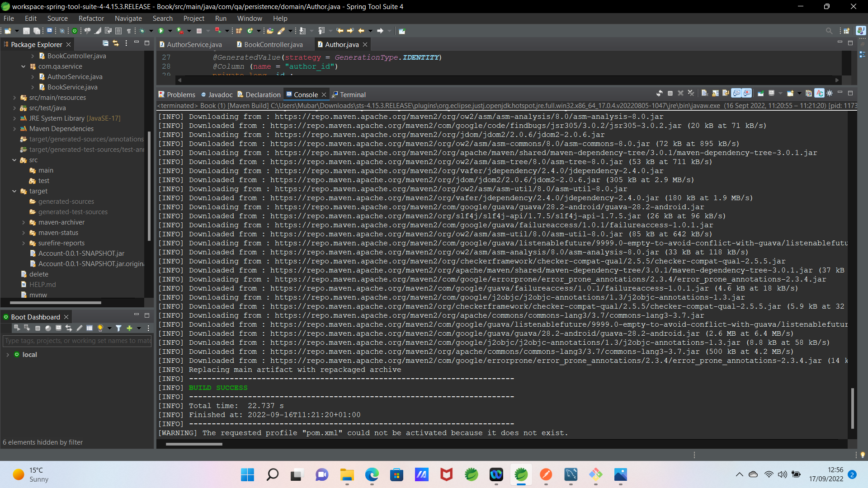
Task: Toggle the ANSI console color support button
Action: [819, 93]
